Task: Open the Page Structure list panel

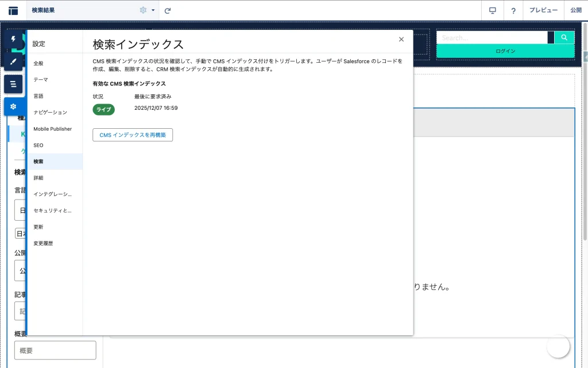Action: pos(13,84)
